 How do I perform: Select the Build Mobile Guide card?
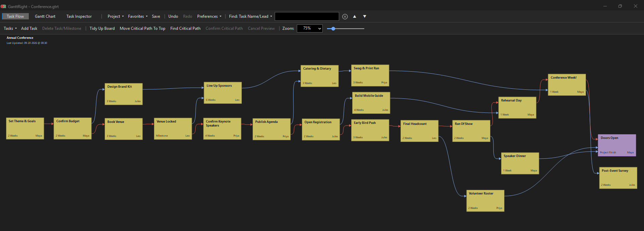point(371,103)
